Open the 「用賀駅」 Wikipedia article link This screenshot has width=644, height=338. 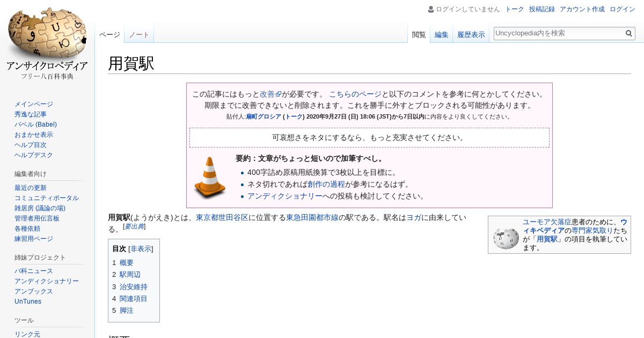(x=547, y=239)
